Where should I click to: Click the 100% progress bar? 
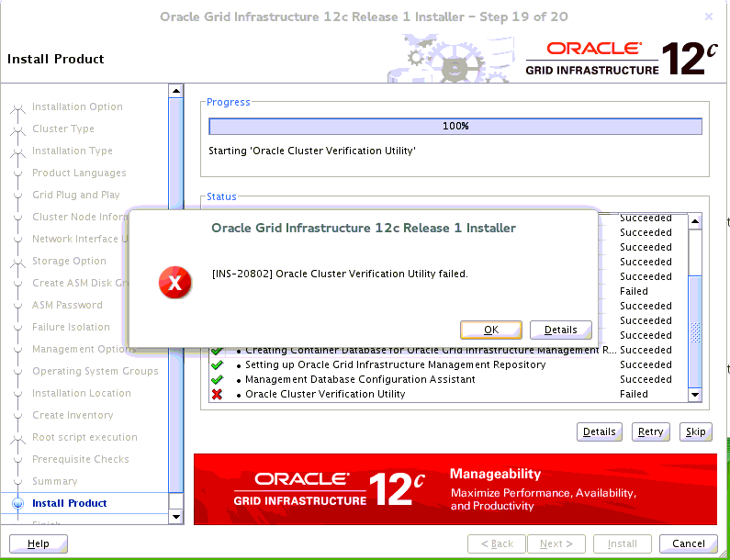click(455, 126)
